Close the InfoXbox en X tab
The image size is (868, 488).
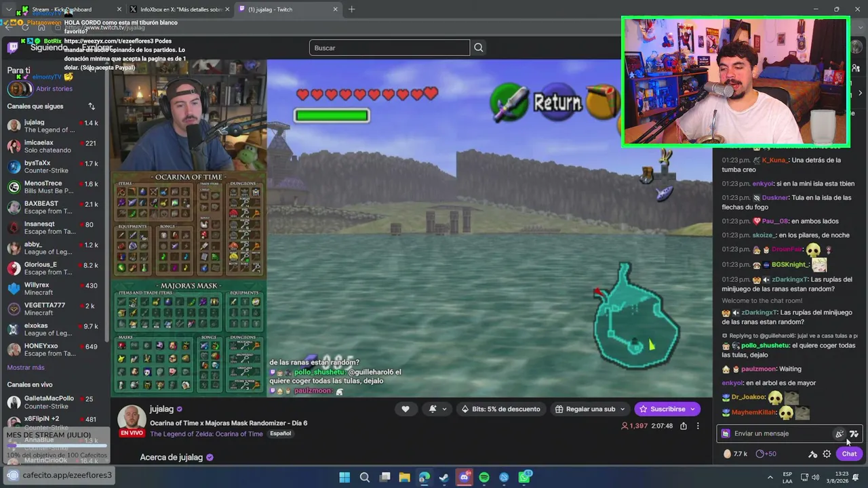[x=226, y=9]
